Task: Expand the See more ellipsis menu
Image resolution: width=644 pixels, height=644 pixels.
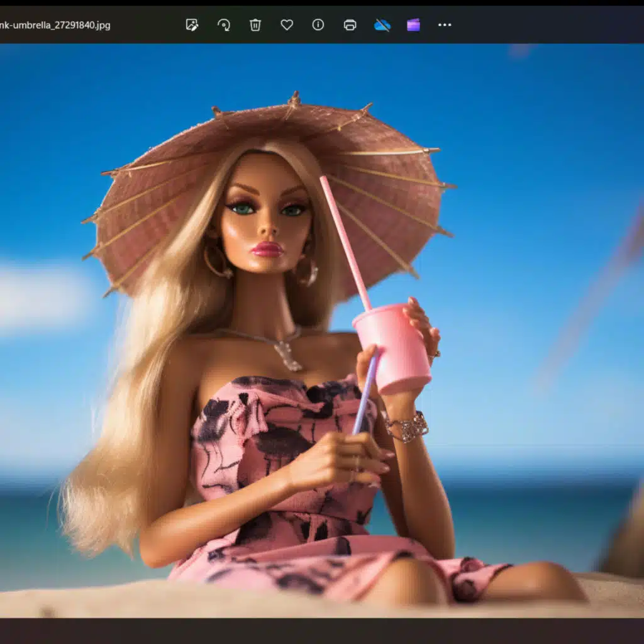Action: 444,25
